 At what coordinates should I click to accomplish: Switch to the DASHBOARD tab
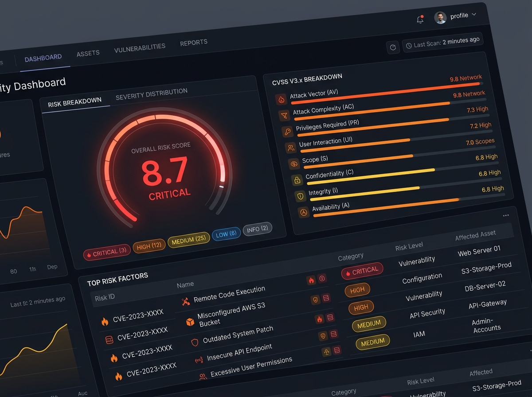pos(43,58)
